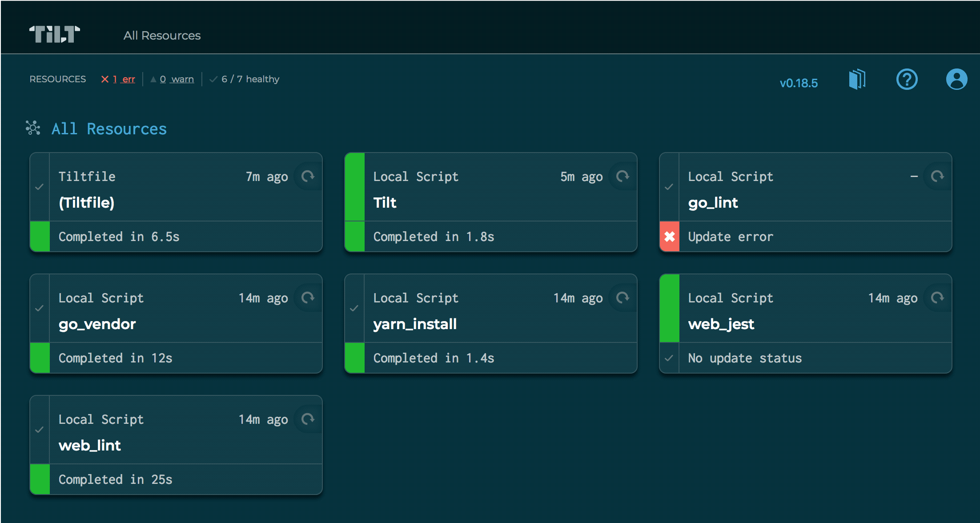Open the web_lint resource name
The image size is (980, 523).
[90, 446]
